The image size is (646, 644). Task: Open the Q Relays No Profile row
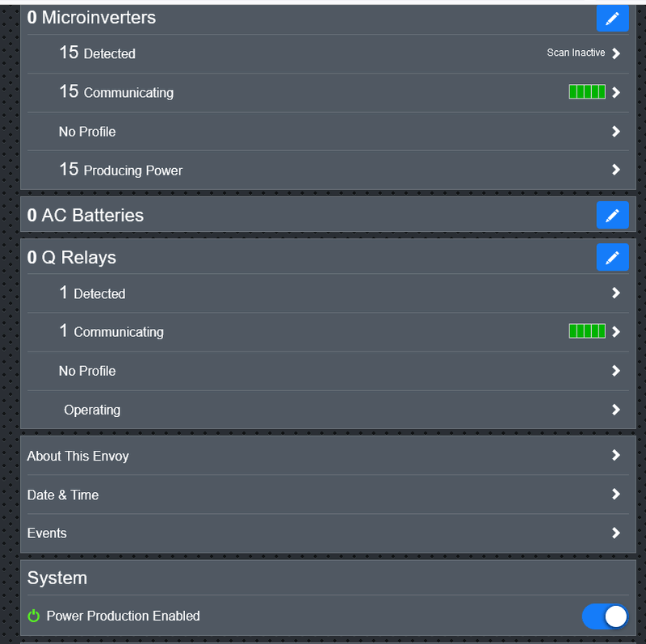click(x=87, y=371)
